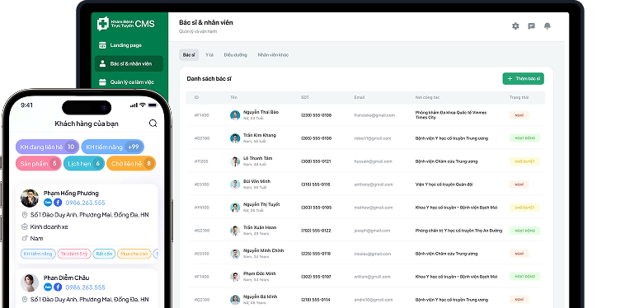The width and height of the screenshot is (644, 308).
Task: Open the chat messages icon in CMS header
Action: point(532,26)
